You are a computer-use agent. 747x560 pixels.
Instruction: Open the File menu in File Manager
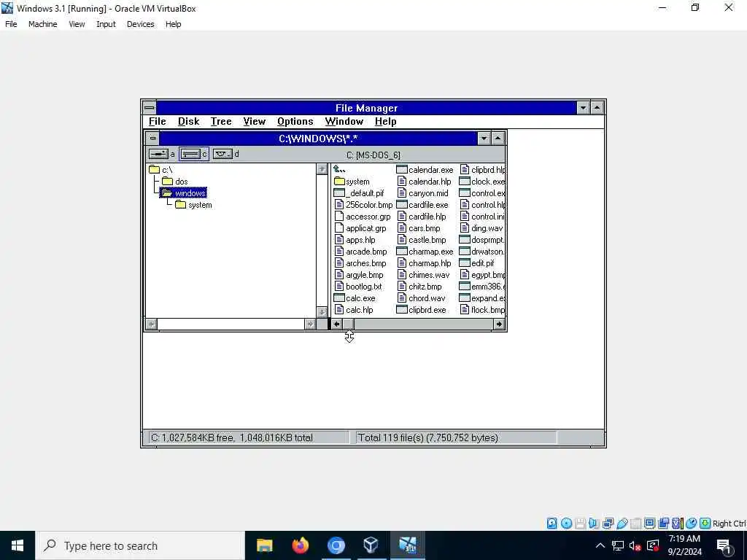[x=158, y=122]
